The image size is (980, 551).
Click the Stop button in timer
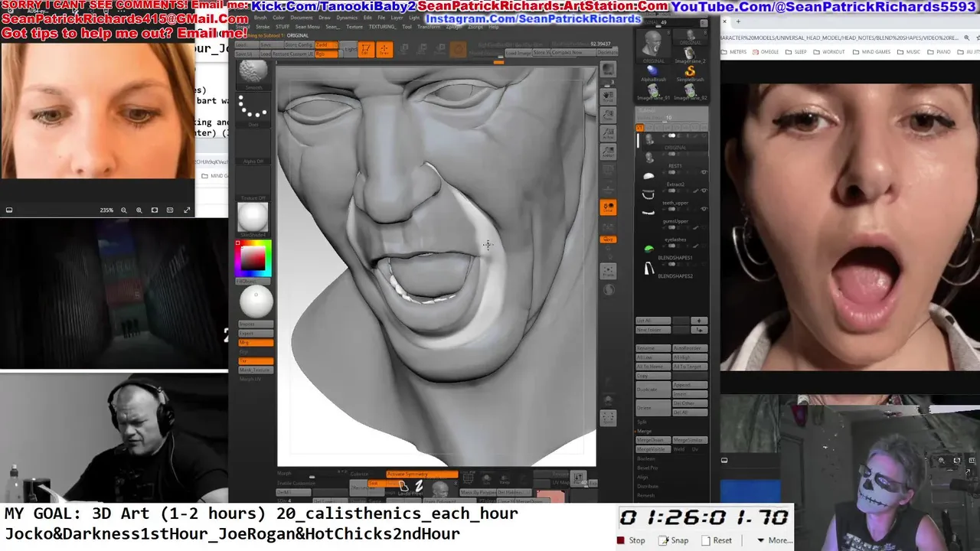(x=632, y=540)
